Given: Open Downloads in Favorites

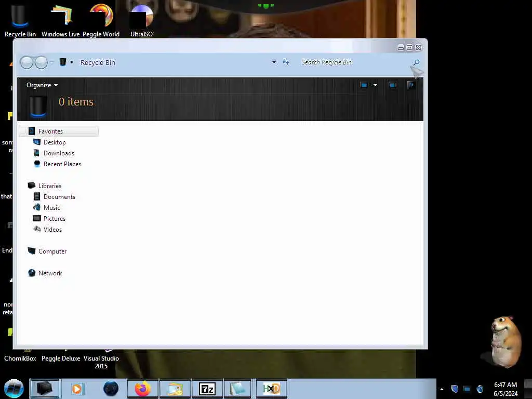Looking at the screenshot, I should pos(59,153).
